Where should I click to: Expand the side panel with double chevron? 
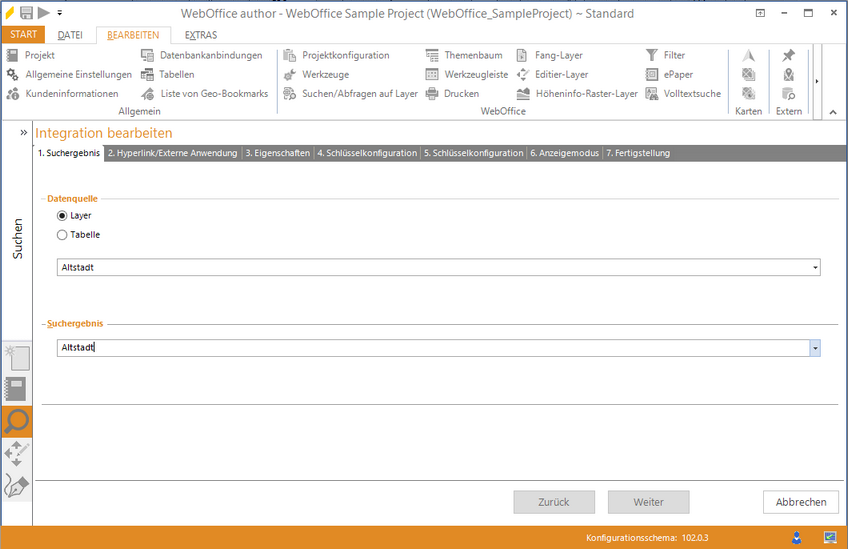23,132
